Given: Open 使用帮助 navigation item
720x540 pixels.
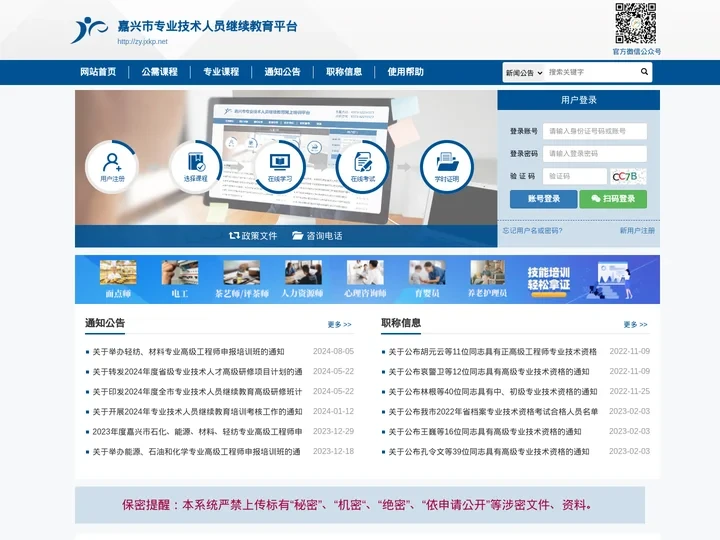Looking at the screenshot, I should [x=405, y=72].
